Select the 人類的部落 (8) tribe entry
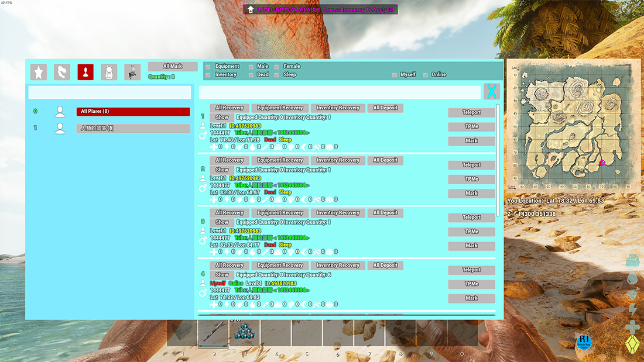The image size is (644, 362). pos(133,128)
